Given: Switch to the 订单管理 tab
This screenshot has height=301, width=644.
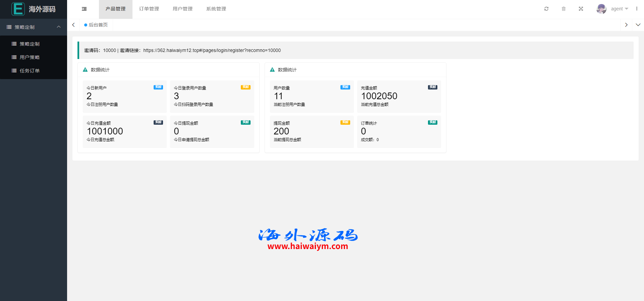Looking at the screenshot, I should (x=149, y=9).
